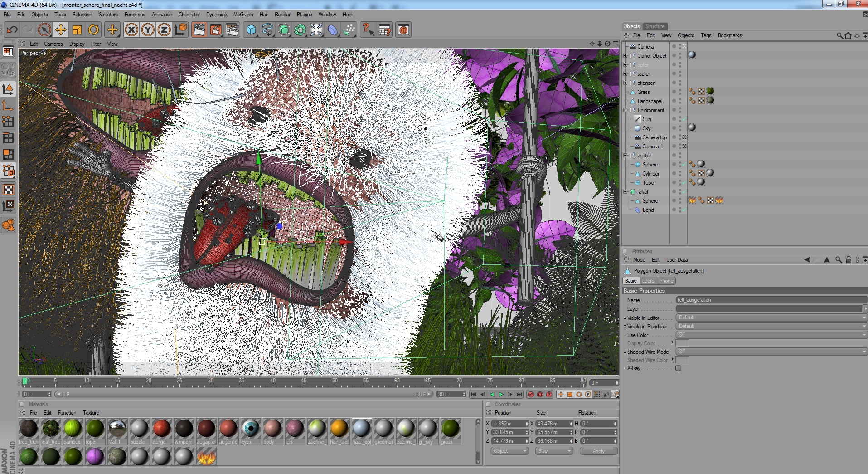Add a HyperNURBS generator object
This screenshot has width=868, height=474.
click(284, 30)
